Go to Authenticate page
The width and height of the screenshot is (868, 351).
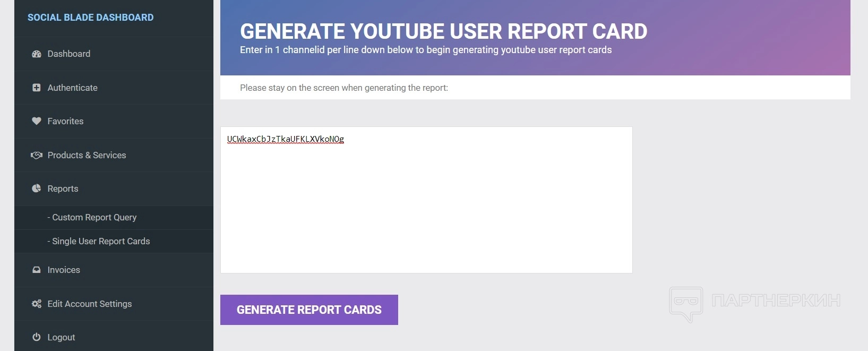(114, 88)
